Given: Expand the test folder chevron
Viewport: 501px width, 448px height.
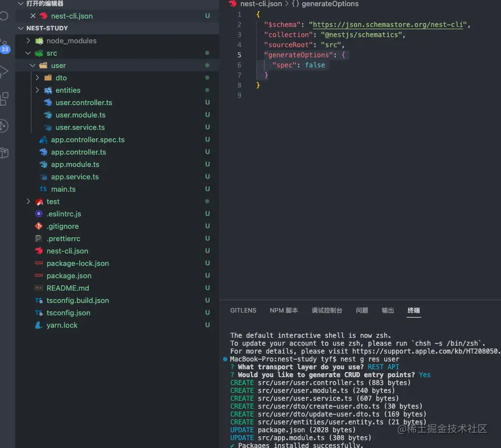Looking at the screenshot, I should 28,201.
